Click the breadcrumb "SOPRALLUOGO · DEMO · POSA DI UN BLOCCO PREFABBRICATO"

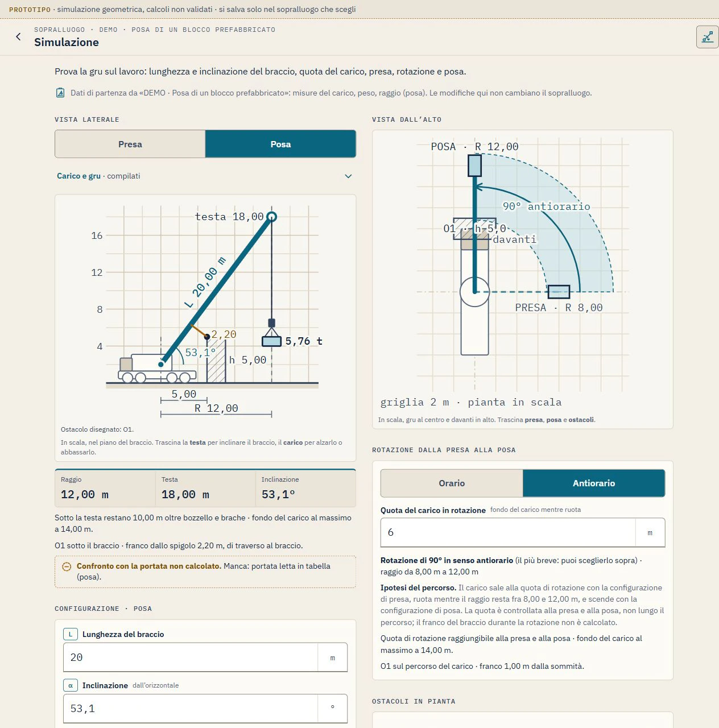[x=155, y=30]
